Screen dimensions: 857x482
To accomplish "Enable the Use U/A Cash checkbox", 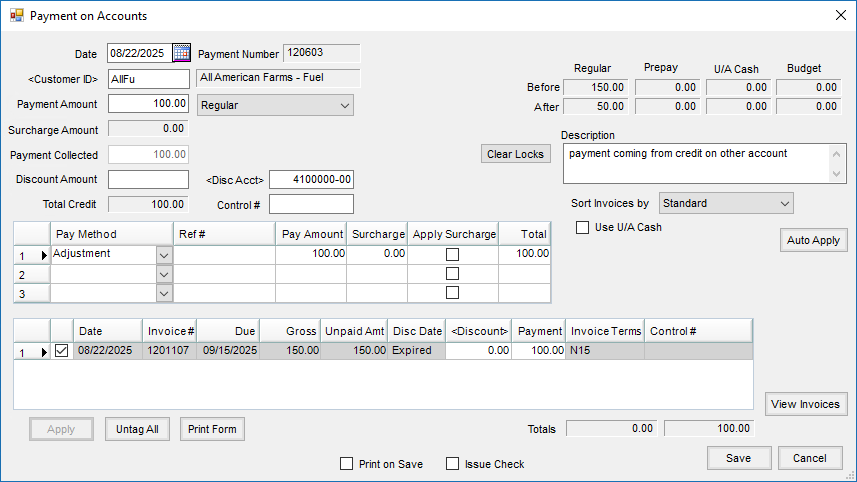I will pos(583,227).
